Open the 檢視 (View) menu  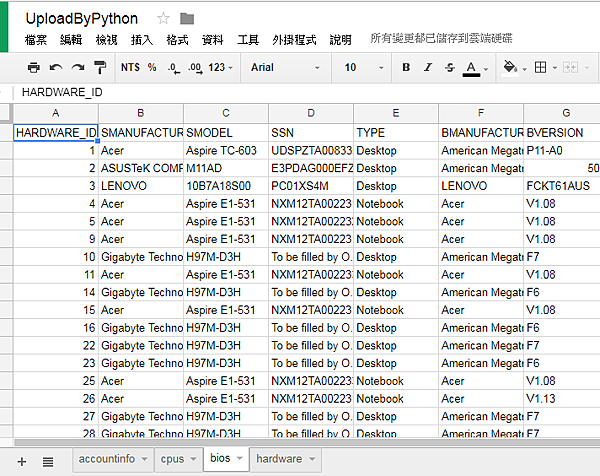pos(106,40)
